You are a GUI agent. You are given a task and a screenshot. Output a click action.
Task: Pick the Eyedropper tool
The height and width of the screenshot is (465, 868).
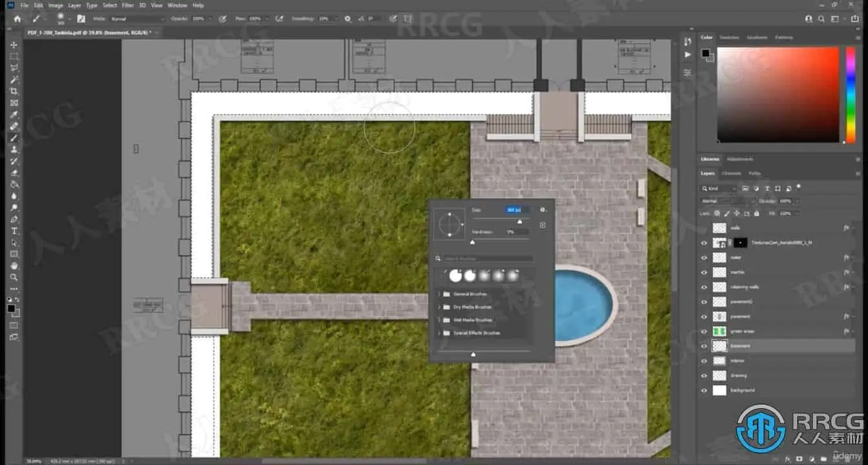[14, 114]
